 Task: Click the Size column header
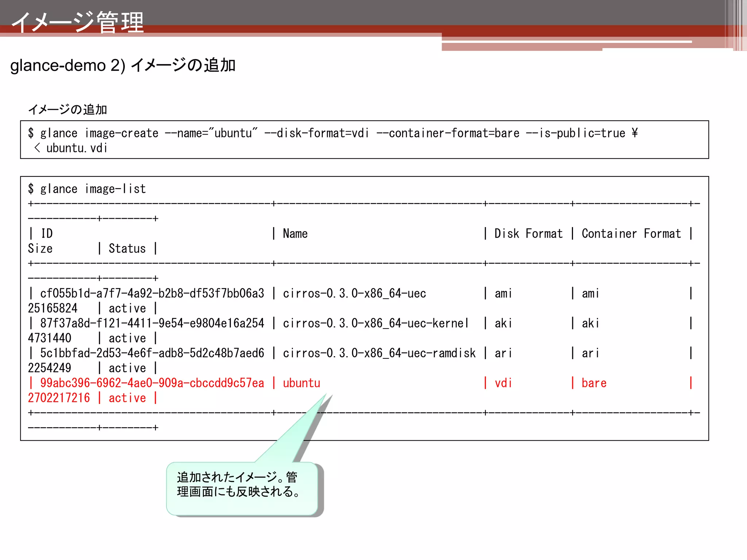click(40, 248)
